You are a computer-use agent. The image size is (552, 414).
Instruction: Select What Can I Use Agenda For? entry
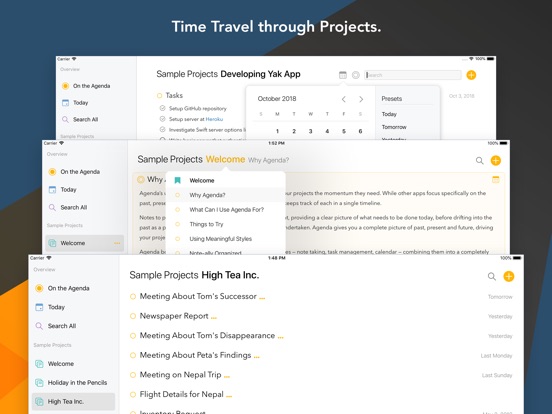tap(225, 209)
